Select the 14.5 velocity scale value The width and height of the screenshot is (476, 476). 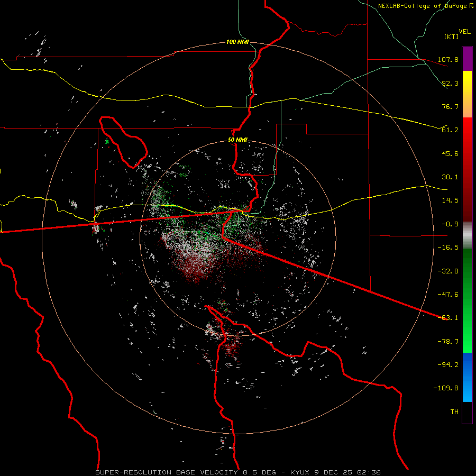click(x=450, y=200)
